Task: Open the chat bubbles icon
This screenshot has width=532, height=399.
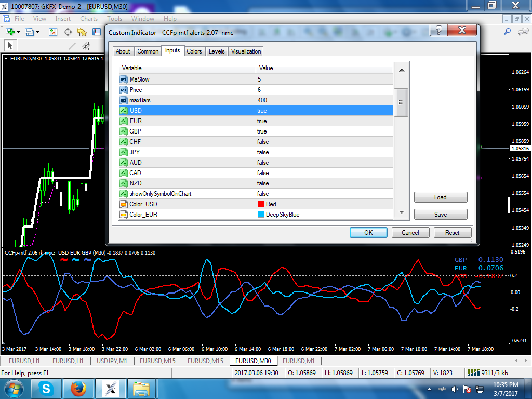Action: [x=523, y=32]
